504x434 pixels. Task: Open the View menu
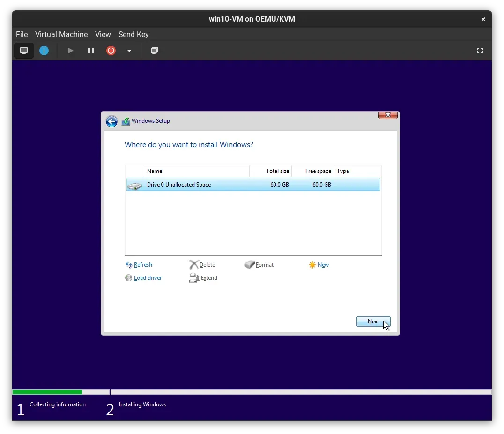pos(103,34)
